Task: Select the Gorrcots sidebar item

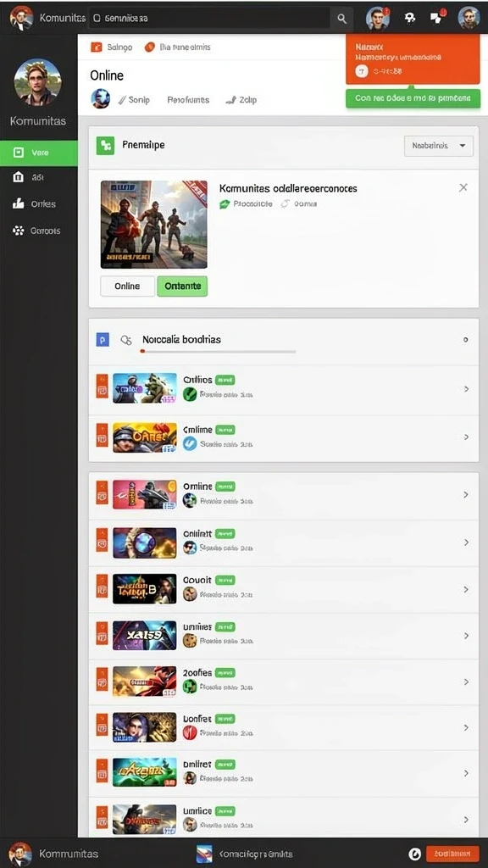Action: [39, 231]
